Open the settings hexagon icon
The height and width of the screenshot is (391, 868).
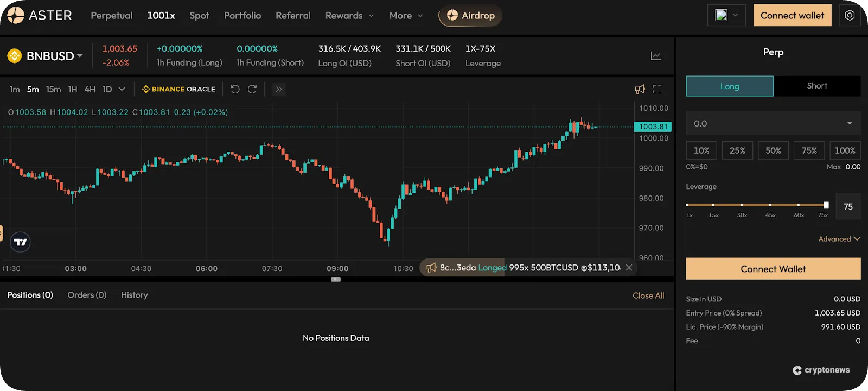click(850, 15)
